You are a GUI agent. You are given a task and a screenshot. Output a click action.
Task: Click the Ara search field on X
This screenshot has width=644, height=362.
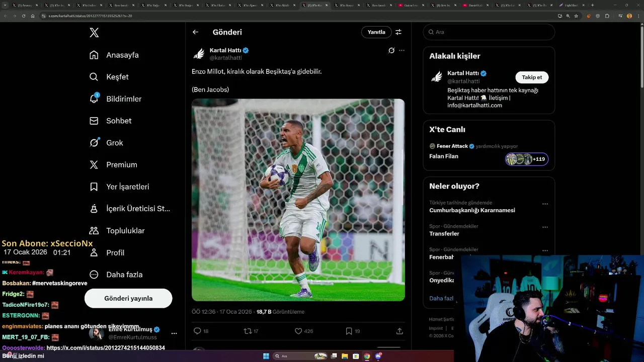click(x=489, y=32)
